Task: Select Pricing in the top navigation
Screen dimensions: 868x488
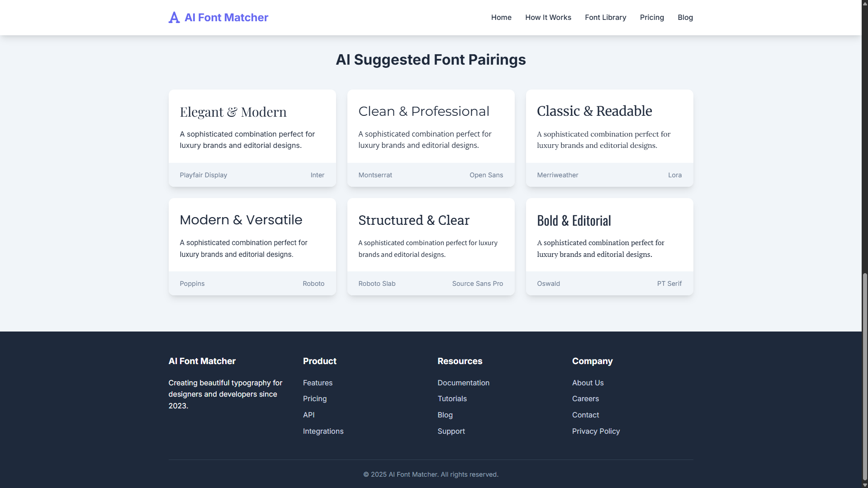Action: coord(652,18)
